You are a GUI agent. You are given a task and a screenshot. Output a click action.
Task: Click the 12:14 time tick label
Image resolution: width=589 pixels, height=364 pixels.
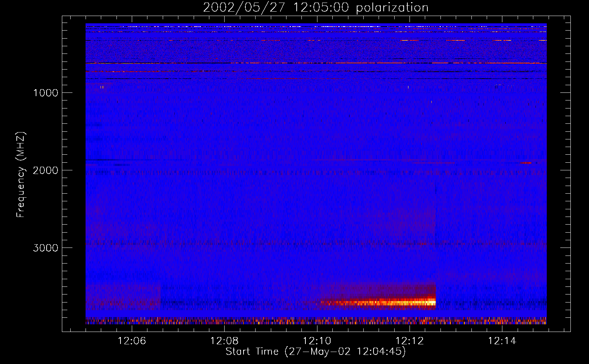[502, 341]
